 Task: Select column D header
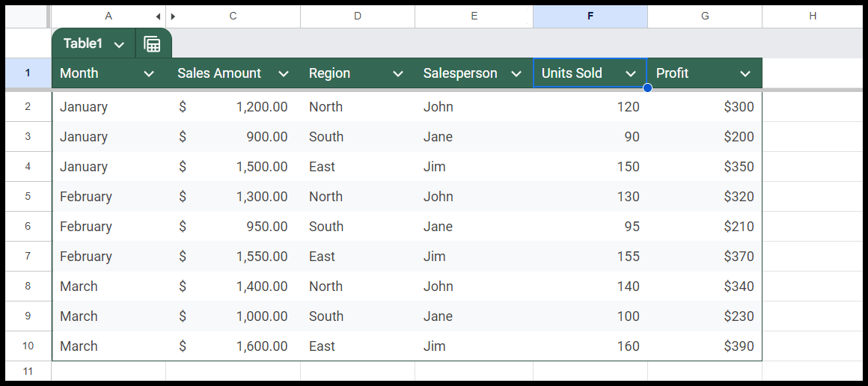click(x=357, y=16)
